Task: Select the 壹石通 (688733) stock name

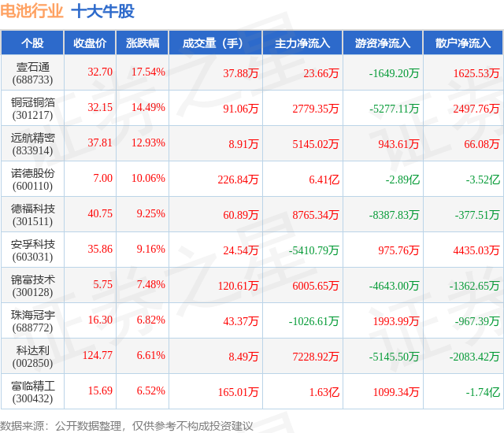Action: click(32, 73)
